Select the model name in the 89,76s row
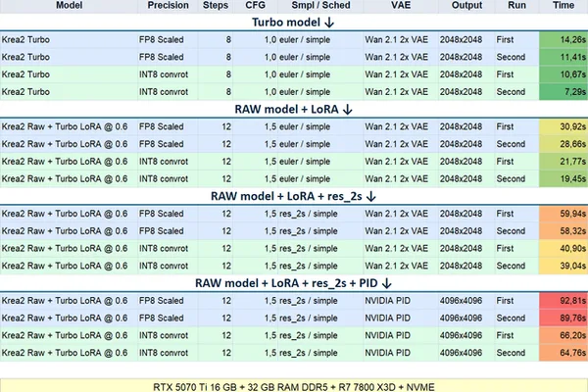The width and height of the screenshot is (588, 392). click(65, 318)
